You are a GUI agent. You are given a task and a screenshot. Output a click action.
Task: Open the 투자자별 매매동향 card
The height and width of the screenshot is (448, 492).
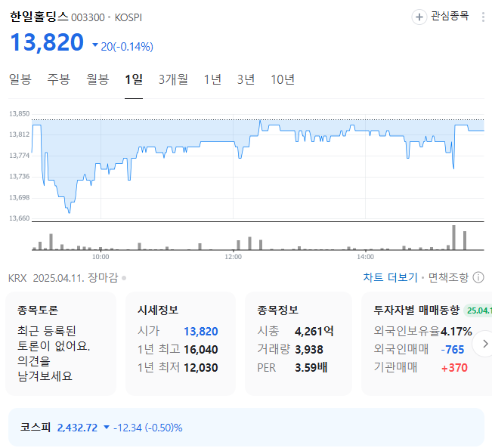[427, 344]
